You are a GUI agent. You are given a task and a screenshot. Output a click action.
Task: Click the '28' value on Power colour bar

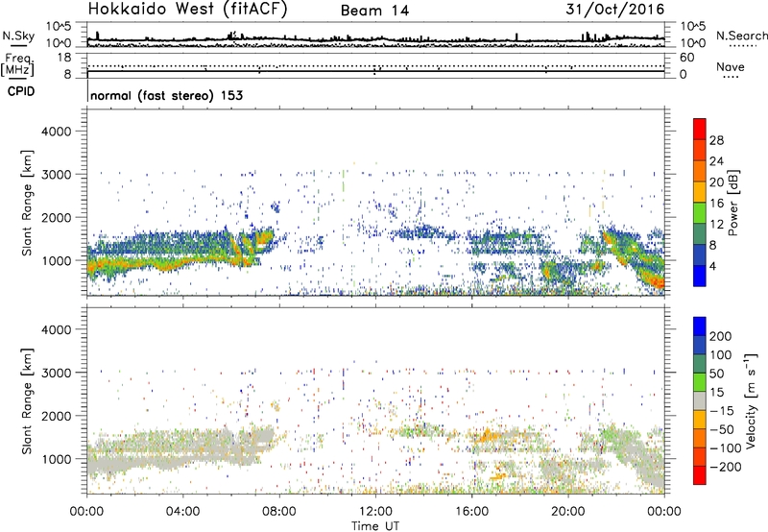click(716, 140)
